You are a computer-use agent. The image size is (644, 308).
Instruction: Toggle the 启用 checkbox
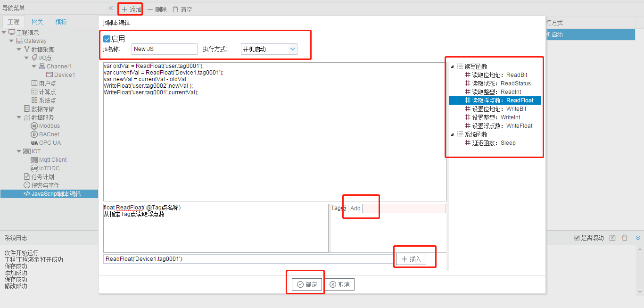107,39
